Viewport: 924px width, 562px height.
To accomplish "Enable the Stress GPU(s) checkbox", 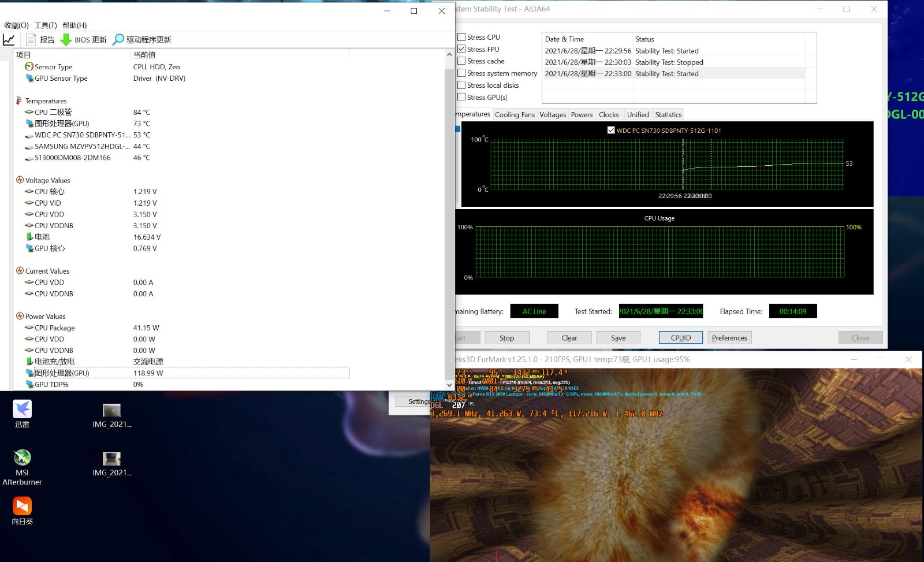I will [461, 97].
